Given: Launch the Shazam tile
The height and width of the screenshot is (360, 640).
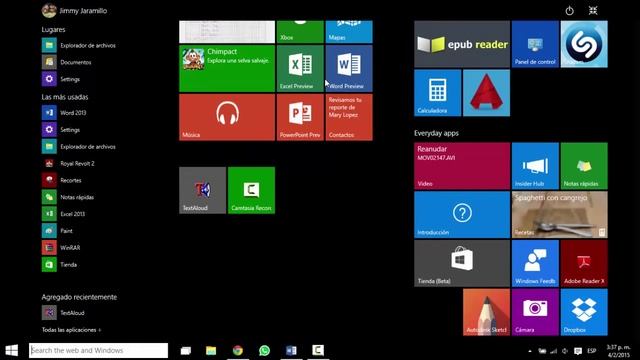Looking at the screenshot, I should pyautogui.click(x=584, y=44).
